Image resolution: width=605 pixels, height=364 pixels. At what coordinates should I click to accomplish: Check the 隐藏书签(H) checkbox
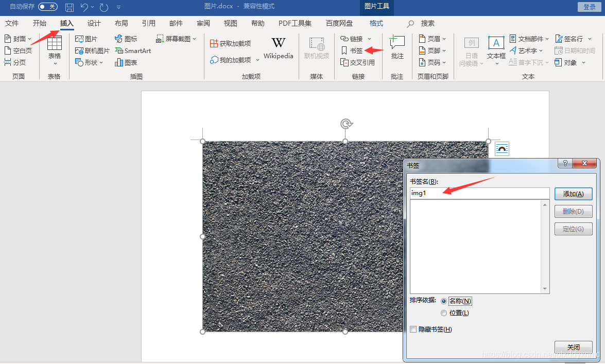pos(413,330)
